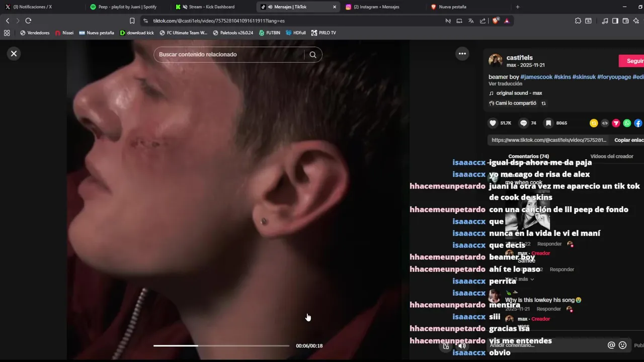This screenshot has width=644, height=362.
Task: Switch to the Nueva pestaña tab
Action: click(467, 7)
